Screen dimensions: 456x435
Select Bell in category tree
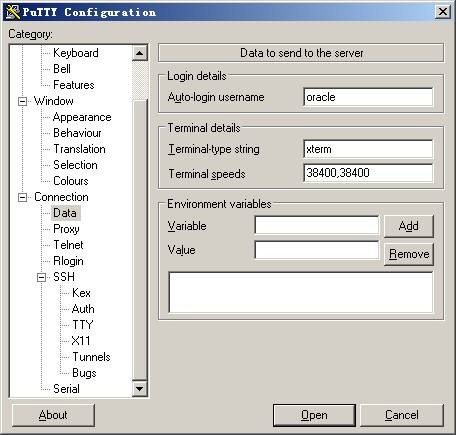coord(62,69)
